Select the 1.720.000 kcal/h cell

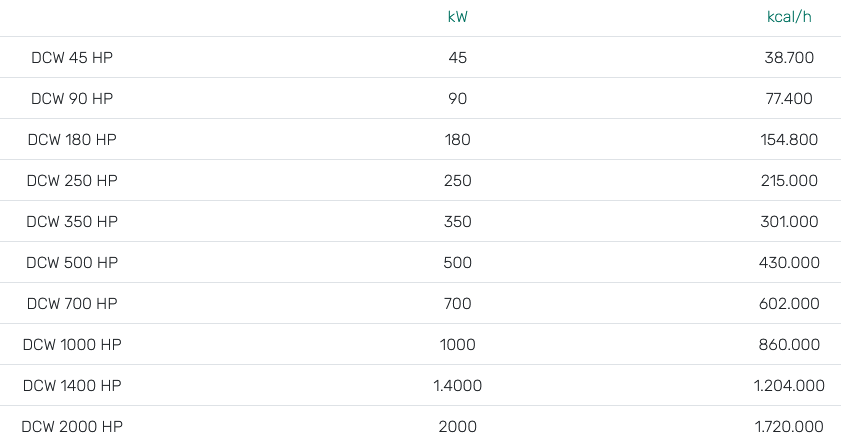pyautogui.click(x=789, y=427)
